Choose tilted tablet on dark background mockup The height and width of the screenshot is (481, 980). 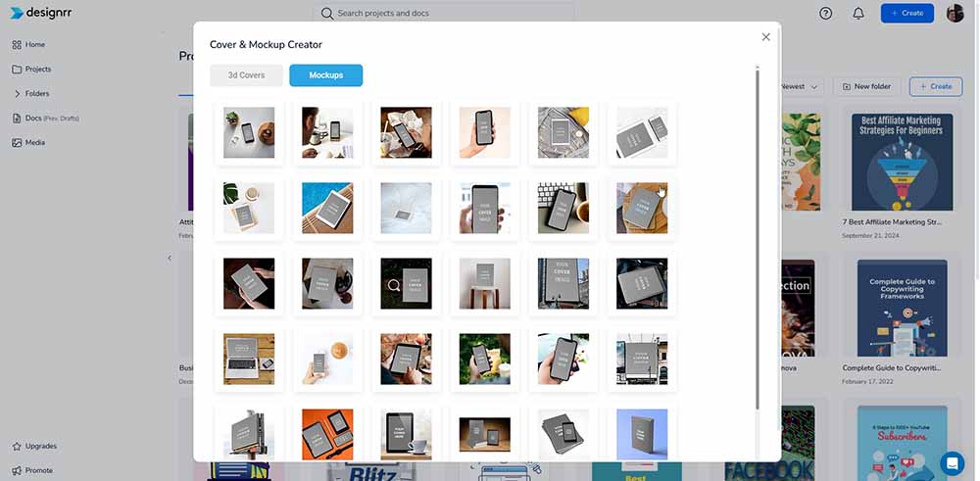642,283
